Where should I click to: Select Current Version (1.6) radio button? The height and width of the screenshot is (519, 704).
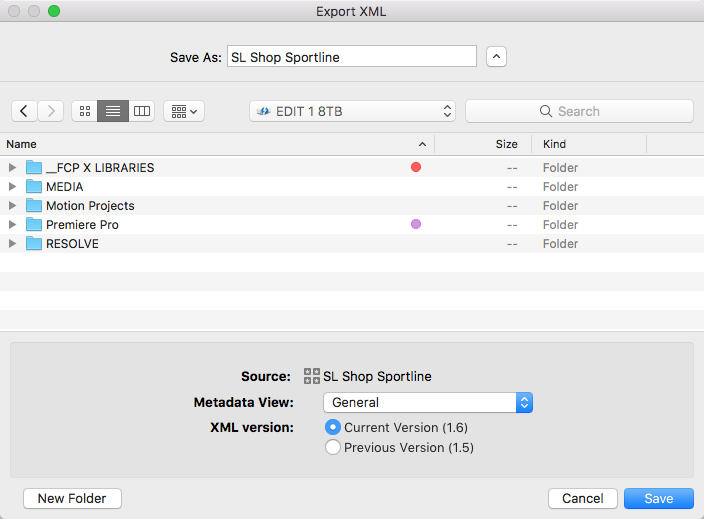pos(333,427)
